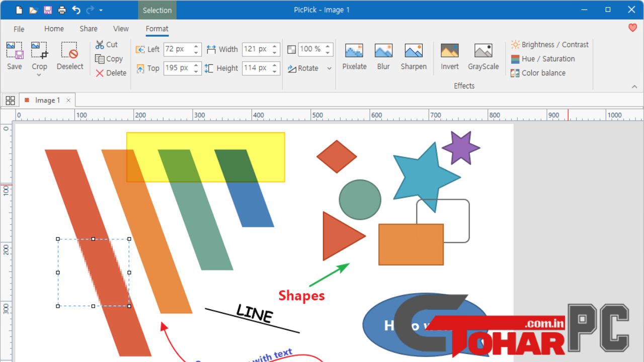The width and height of the screenshot is (644, 362).
Task: Apply the Pixelate effect
Action: (x=354, y=56)
